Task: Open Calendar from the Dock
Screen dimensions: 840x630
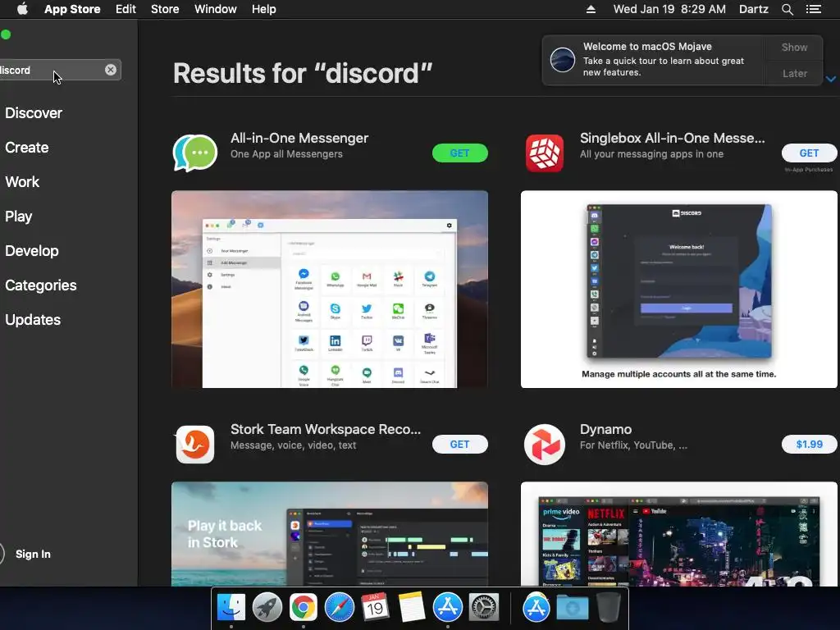Action: [x=375, y=608]
